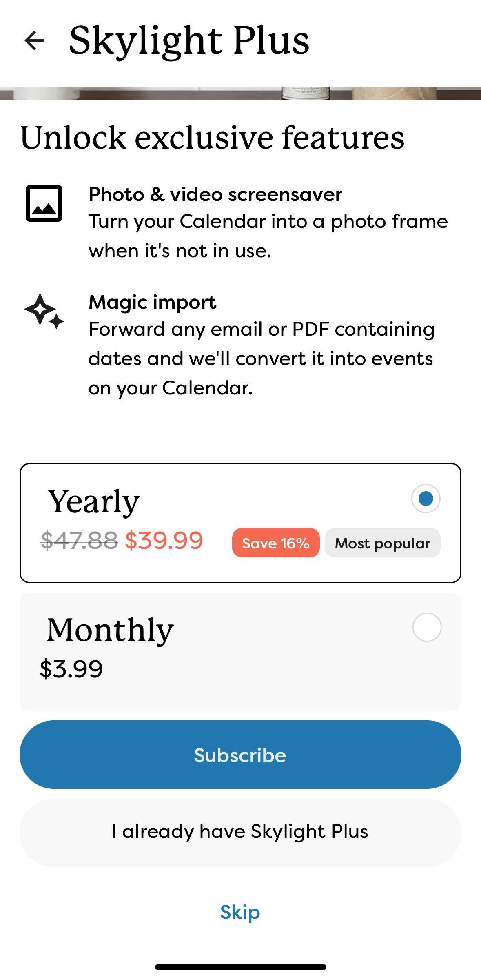Select the Monthly plan radio button
Viewport: 481px width, 980px height.
pos(427,627)
